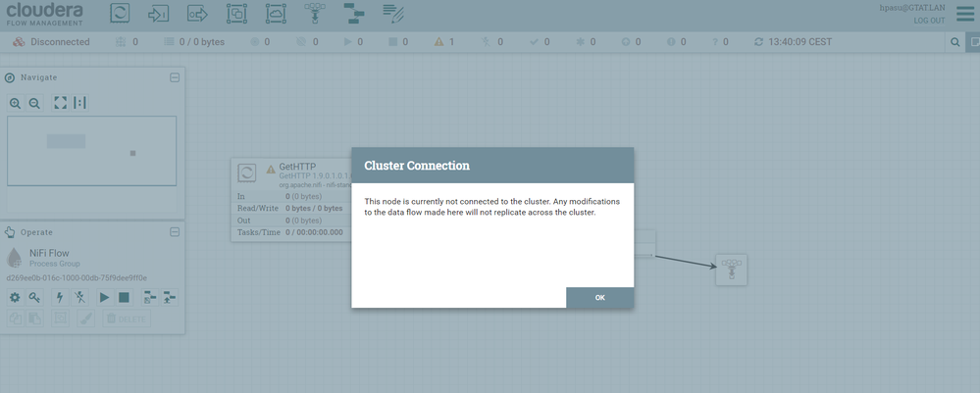Click the running components play indicator
Screen dimensions: 980x393
tap(353, 42)
